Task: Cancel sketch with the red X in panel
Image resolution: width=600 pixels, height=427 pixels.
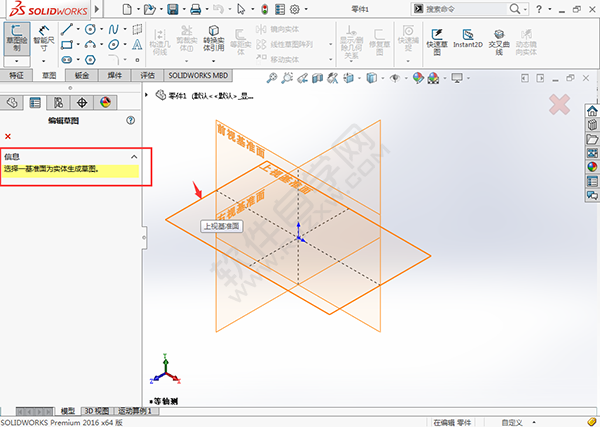Action: click(x=8, y=136)
